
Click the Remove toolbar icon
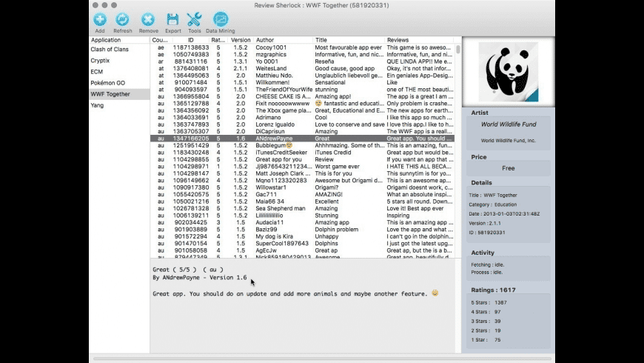[x=148, y=19]
